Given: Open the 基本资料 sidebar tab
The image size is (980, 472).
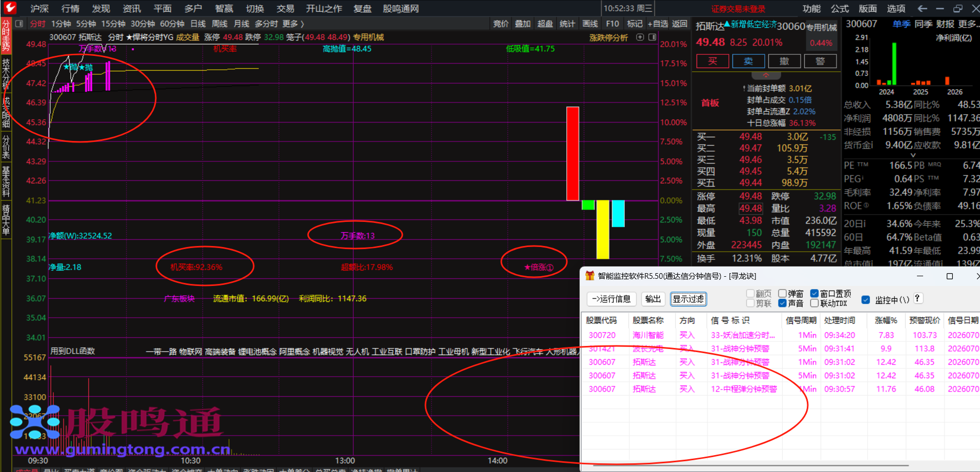Looking at the screenshot, I should (6, 182).
